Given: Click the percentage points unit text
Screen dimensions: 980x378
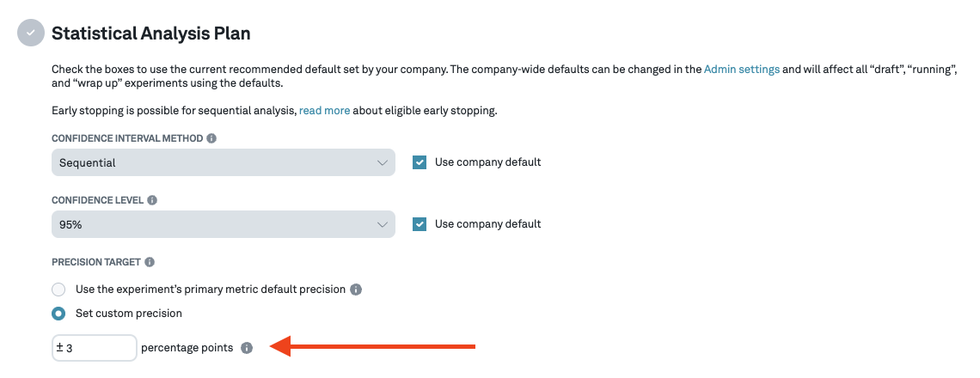Looking at the screenshot, I should click(x=187, y=348).
